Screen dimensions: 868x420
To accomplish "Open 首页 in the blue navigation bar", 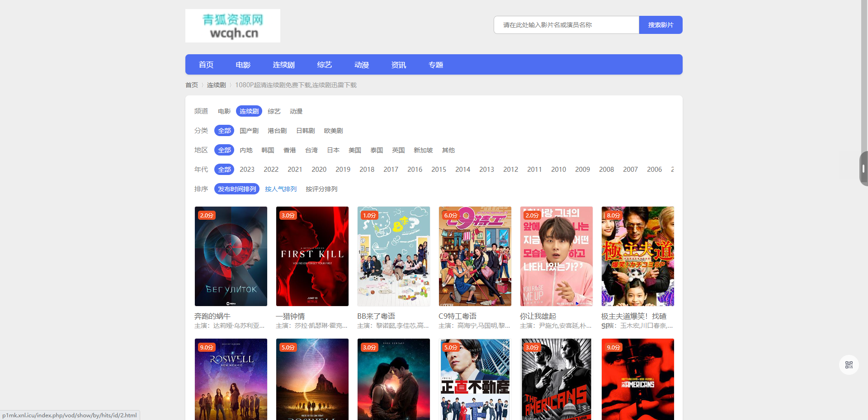I will pyautogui.click(x=206, y=65).
